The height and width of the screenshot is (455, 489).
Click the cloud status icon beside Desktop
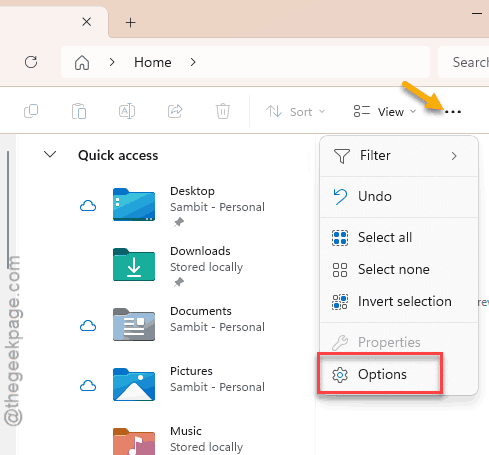point(88,206)
